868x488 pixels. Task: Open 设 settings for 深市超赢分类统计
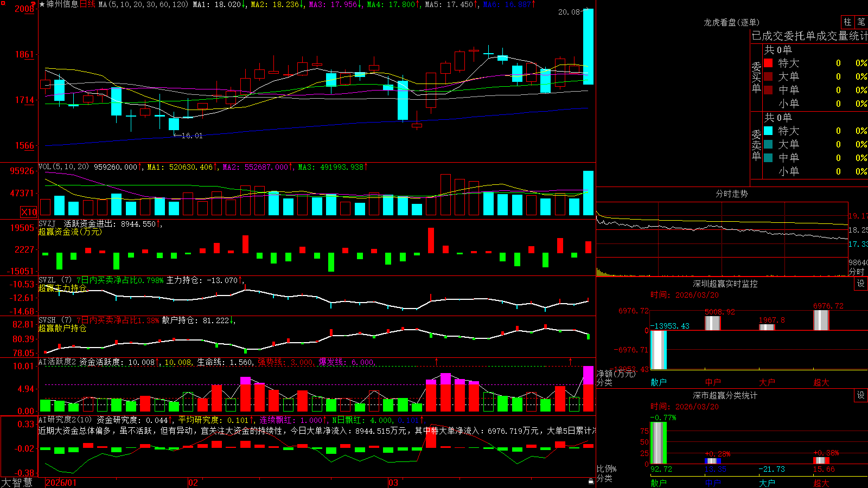click(x=861, y=395)
